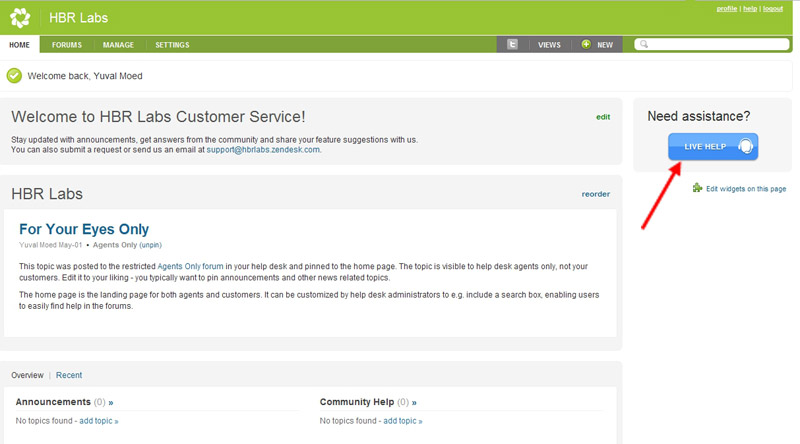Open the Twitter icon in toolbar
This screenshot has height=444, width=800.
512,44
